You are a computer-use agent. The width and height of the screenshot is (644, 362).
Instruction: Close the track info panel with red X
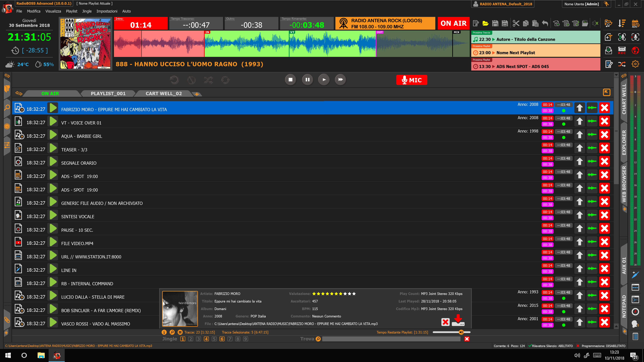pyautogui.click(x=445, y=322)
